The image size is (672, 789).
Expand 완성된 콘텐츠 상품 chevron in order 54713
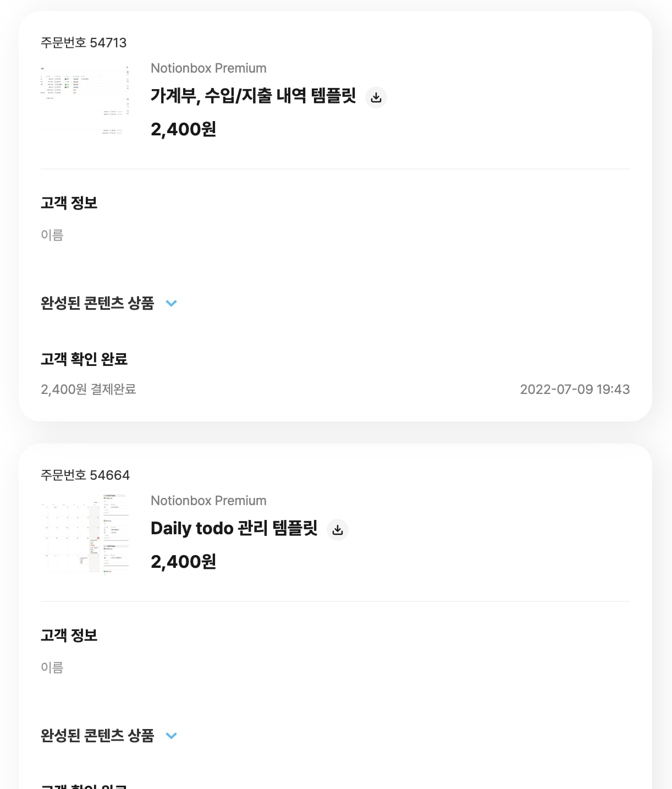coord(172,303)
